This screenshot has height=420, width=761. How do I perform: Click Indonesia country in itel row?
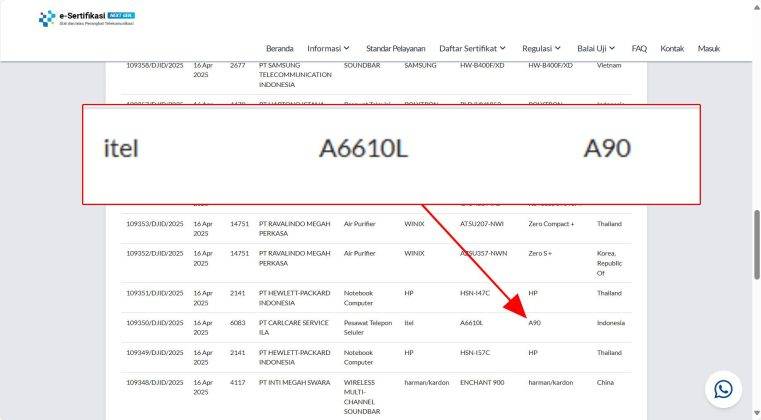(x=611, y=323)
